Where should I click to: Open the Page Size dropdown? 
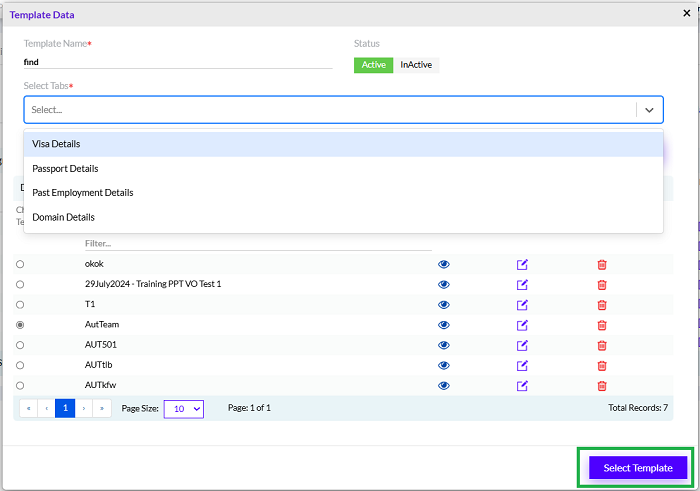(x=184, y=409)
